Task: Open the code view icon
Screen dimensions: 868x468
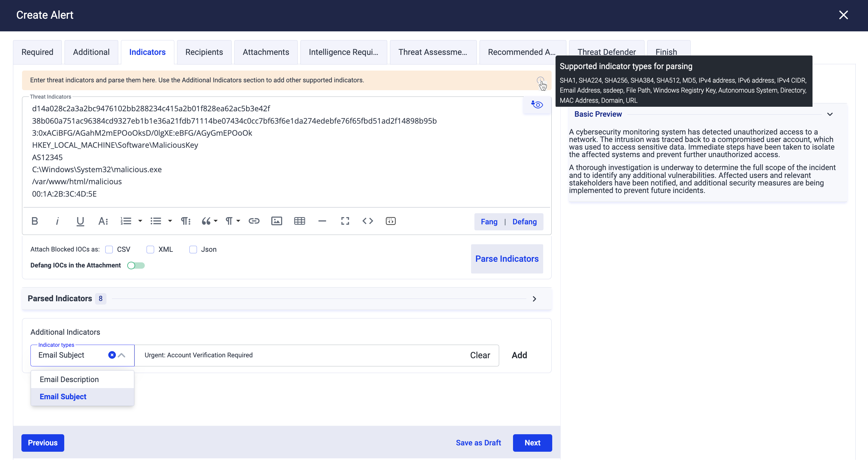Action: pyautogui.click(x=367, y=221)
